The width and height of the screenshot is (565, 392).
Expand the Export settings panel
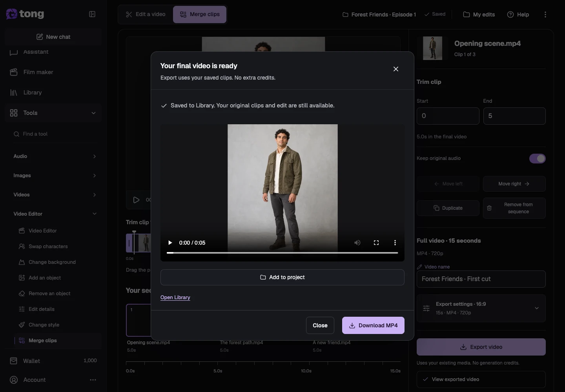481,308
